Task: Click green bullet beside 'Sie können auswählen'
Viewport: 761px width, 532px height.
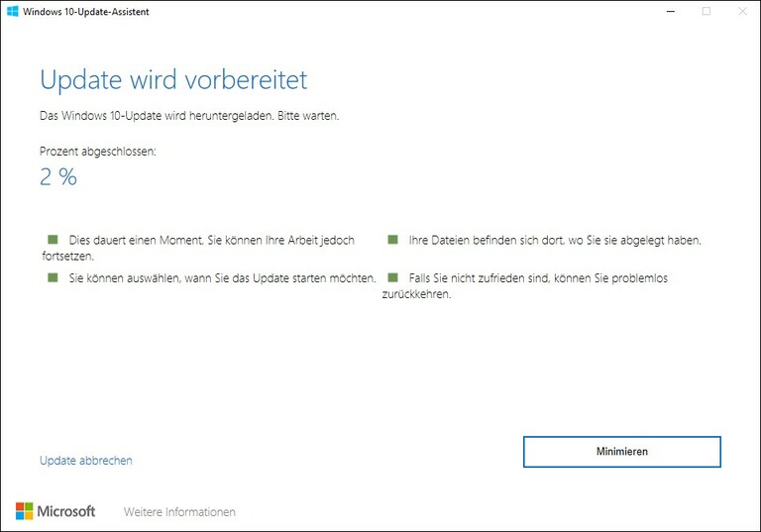Action: pyautogui.click(x=53, y=278)
